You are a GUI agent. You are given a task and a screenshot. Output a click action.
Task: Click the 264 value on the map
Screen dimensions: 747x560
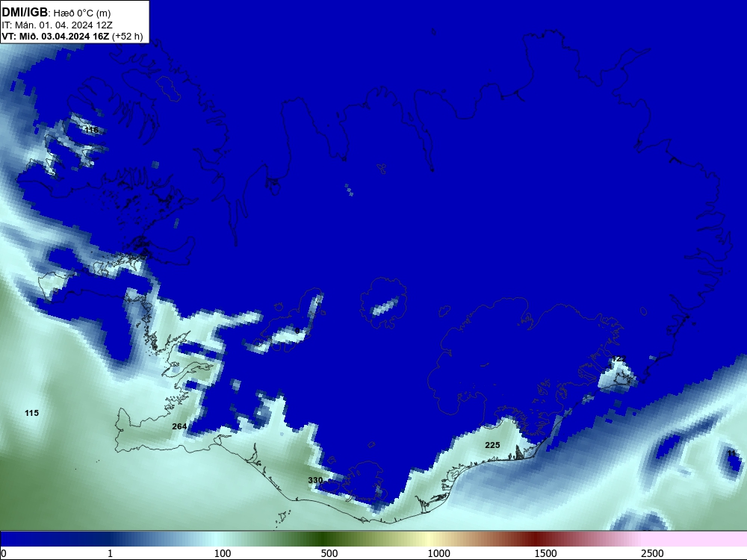(x=179, y=426)
